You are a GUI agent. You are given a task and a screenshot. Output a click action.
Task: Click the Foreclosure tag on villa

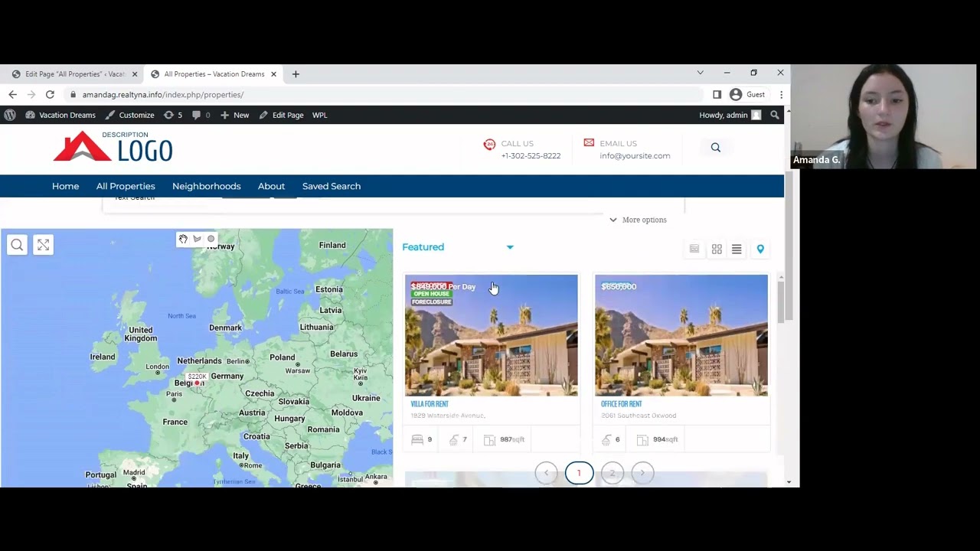coord(432,302)
